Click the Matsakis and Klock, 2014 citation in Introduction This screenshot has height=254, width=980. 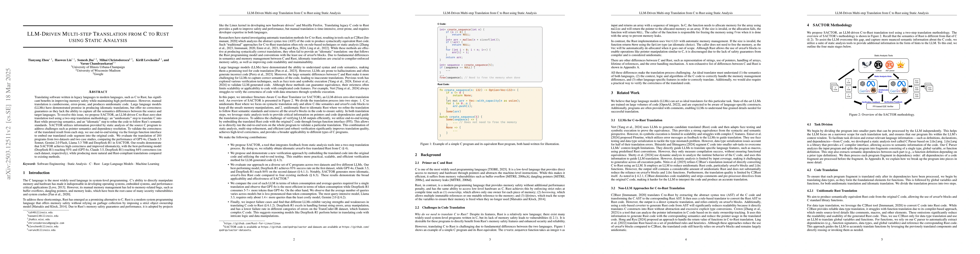point(49,207)
